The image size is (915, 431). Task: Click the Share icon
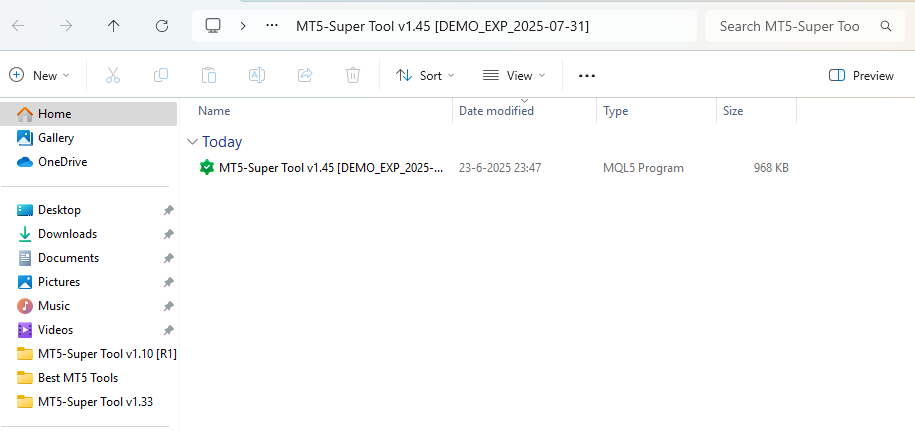coord(305,75)
